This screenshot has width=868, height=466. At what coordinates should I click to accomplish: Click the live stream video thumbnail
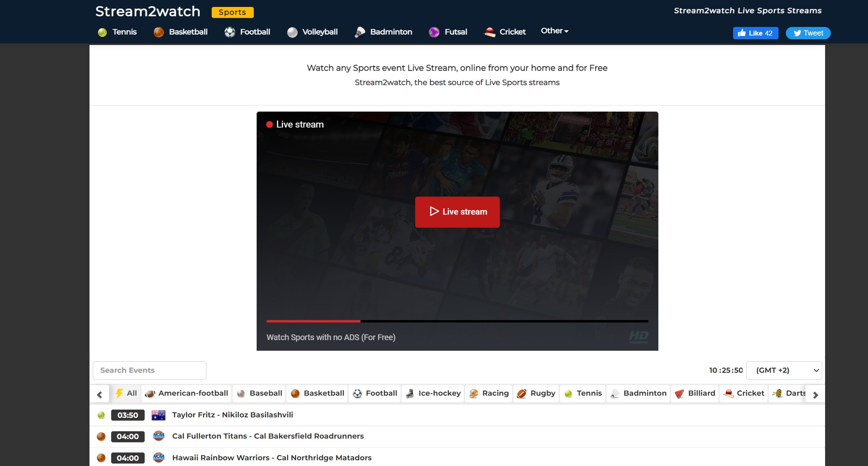(457, 231)
